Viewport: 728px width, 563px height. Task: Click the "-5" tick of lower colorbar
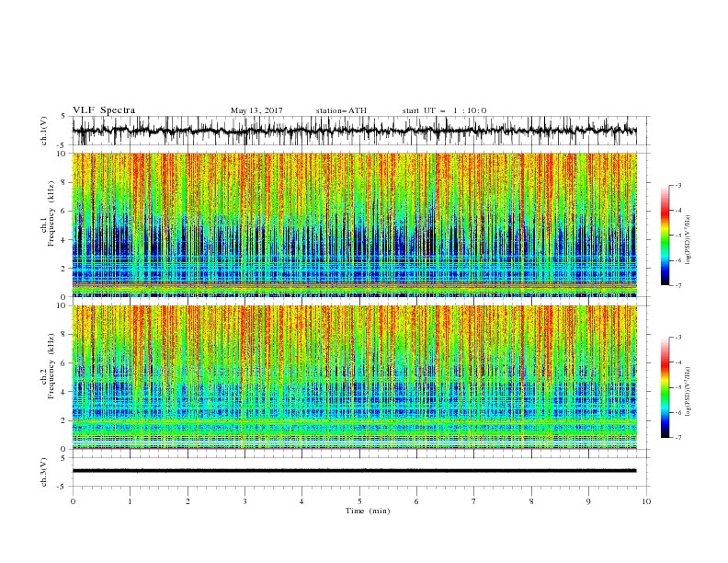click(678, 387)
